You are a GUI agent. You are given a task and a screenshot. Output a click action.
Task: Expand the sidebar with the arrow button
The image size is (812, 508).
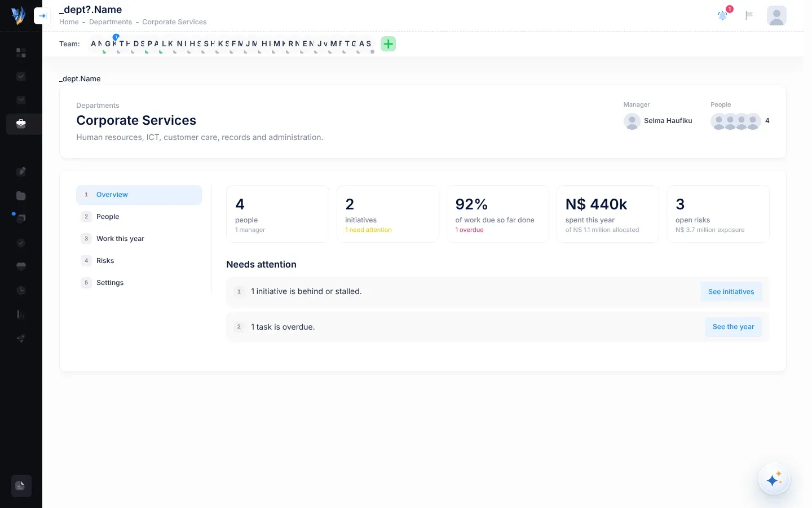42,16
